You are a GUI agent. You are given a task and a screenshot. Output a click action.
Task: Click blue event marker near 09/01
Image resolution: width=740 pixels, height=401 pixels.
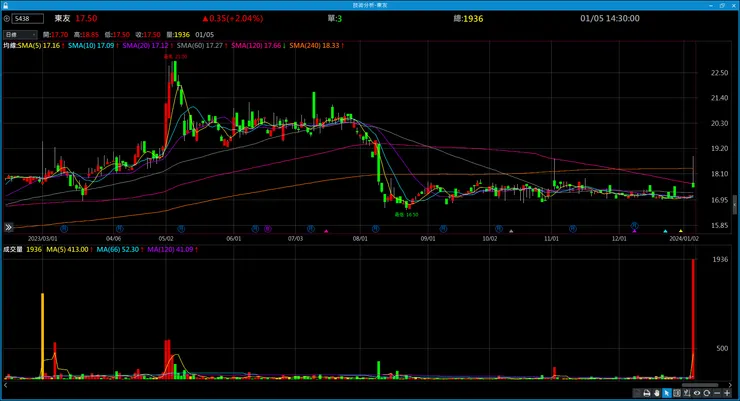443,229
